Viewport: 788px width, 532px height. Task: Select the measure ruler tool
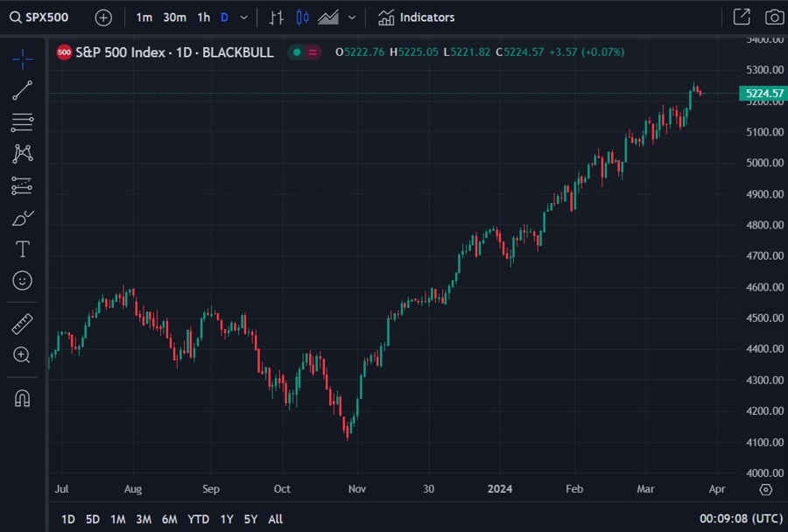23,323
